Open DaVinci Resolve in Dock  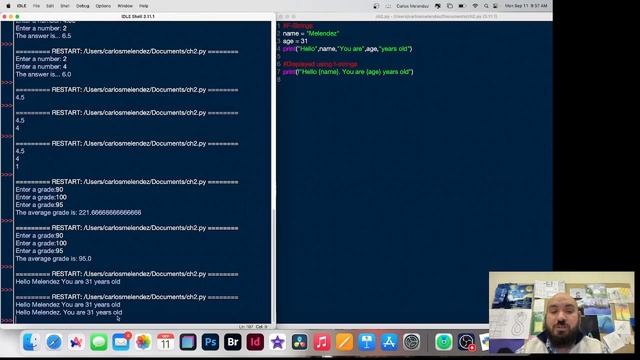pos(300,342)
